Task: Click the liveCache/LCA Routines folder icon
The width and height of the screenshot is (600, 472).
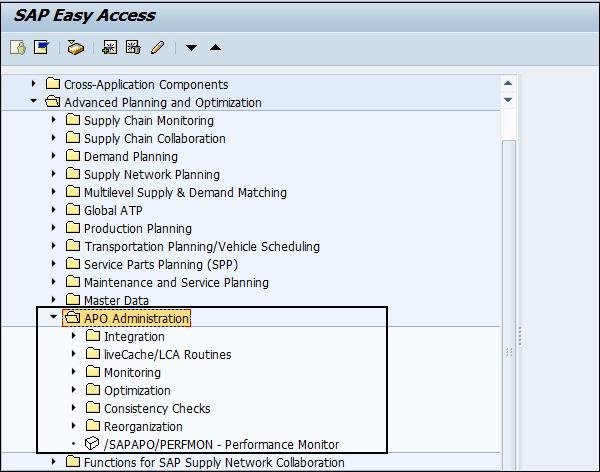Action: 93,353
